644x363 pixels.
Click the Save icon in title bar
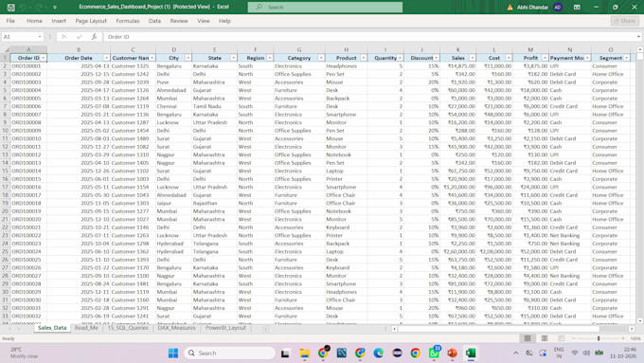click(11, 7)
